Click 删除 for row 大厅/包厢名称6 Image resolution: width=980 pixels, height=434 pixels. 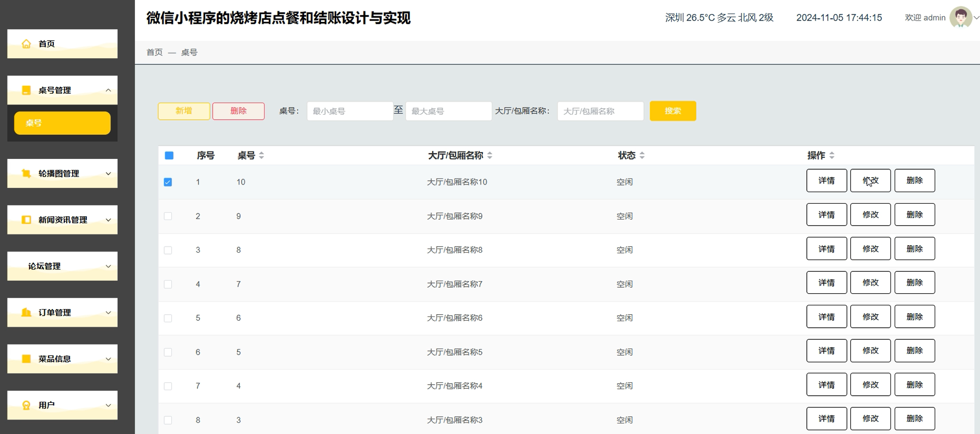915,317
